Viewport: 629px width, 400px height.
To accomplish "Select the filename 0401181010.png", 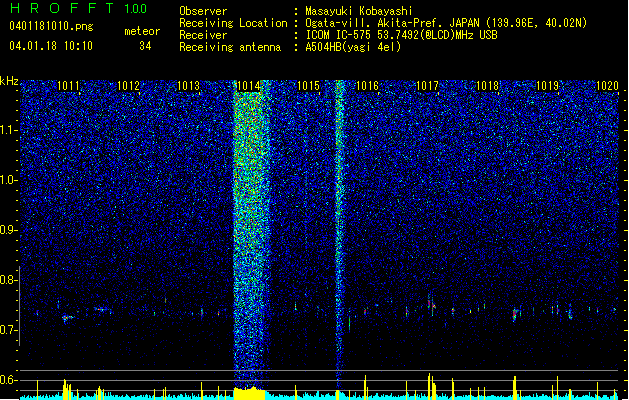I will (51, 26).
